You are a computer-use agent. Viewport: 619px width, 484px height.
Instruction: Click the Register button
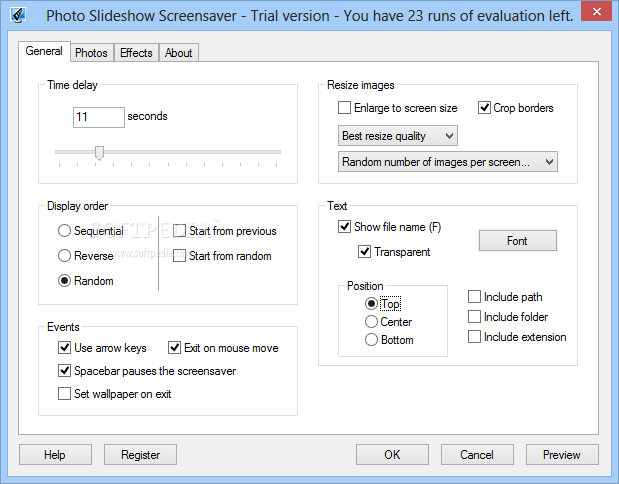coord(140,455)
